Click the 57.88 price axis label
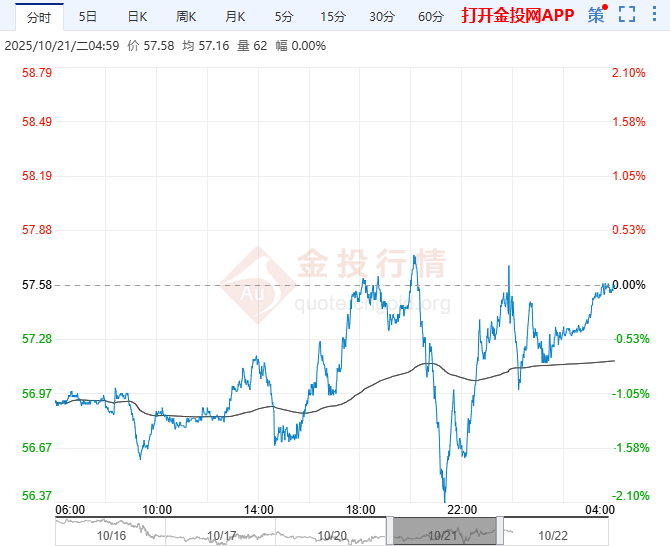The image size is (670, 546). [37, 230]
